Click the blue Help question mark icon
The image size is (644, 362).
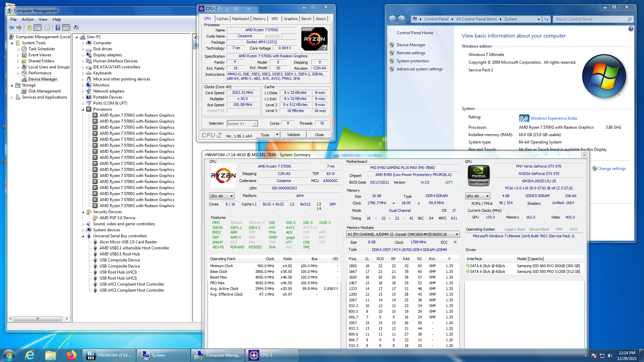coord(58,27)
